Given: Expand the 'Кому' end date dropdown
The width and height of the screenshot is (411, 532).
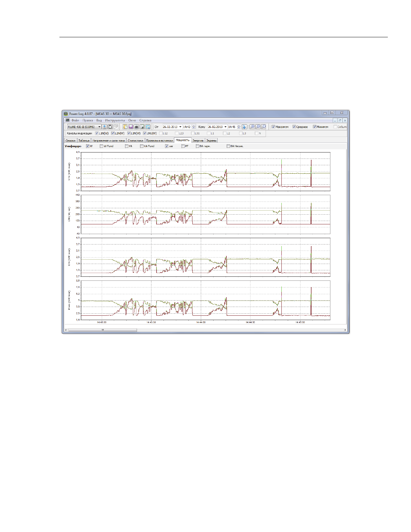Looking at the screenshot, I should 225,127.
